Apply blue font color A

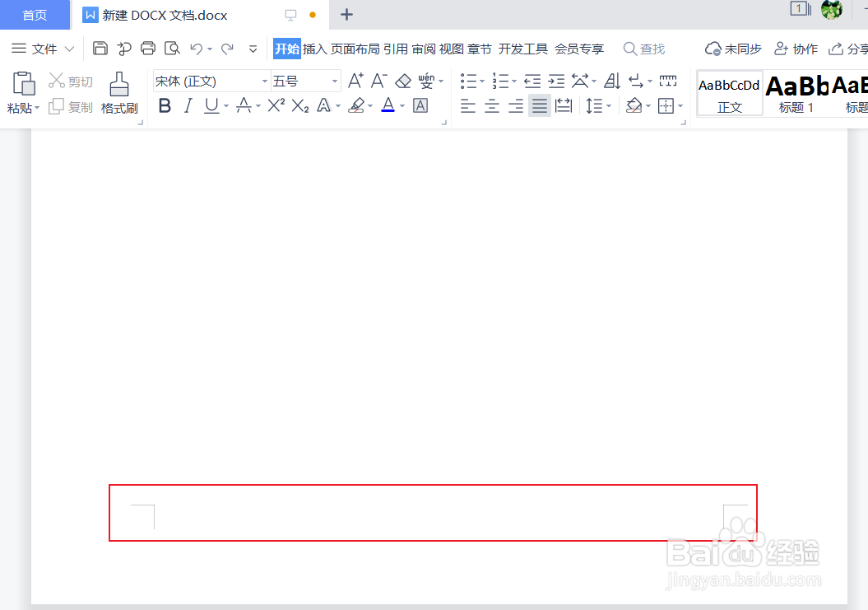388,105
